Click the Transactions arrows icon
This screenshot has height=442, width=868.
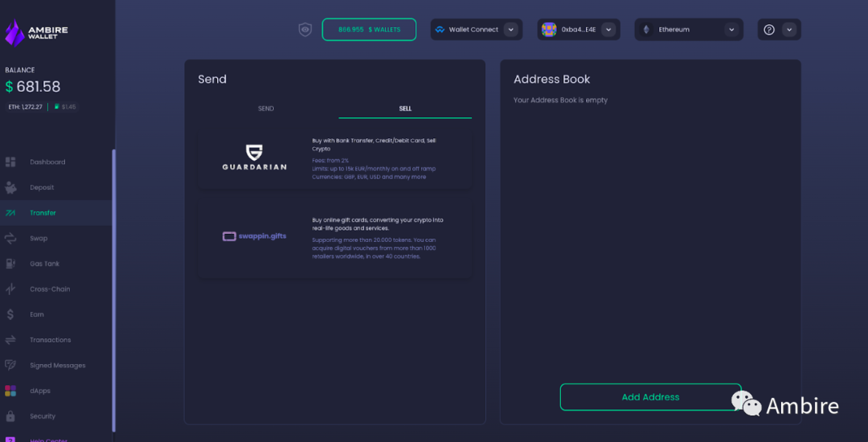coord(10,340)
